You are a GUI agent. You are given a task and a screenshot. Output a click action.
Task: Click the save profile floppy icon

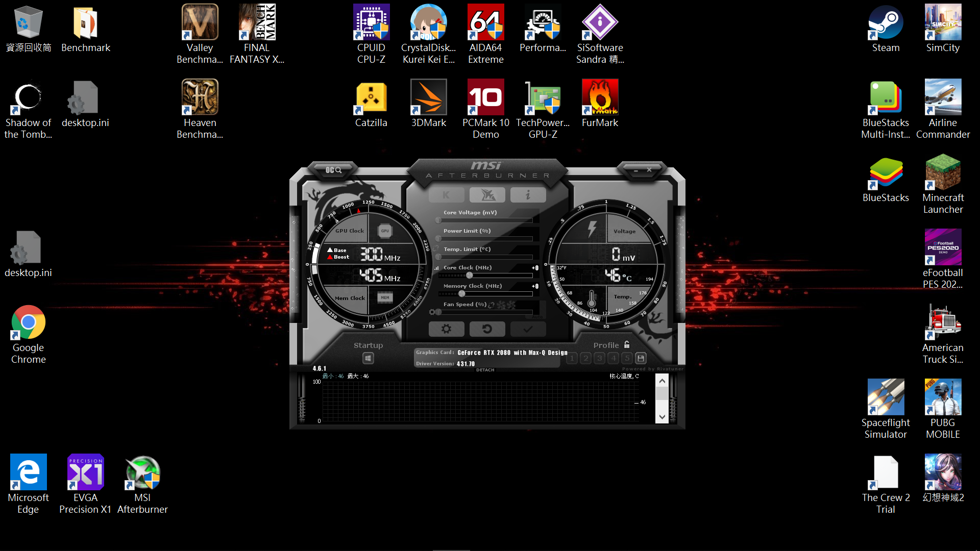point(641,358)
